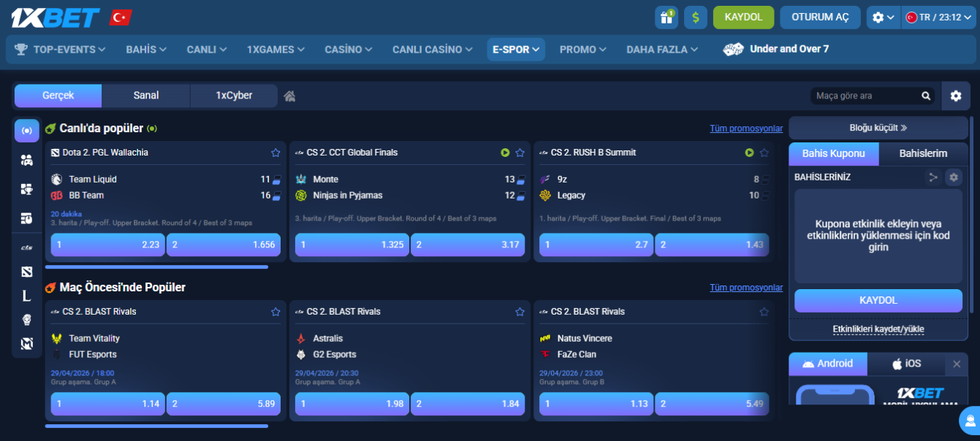Expand the PROMO menu
This screenshot has width=980, height=441.
[x=582, y=50]
